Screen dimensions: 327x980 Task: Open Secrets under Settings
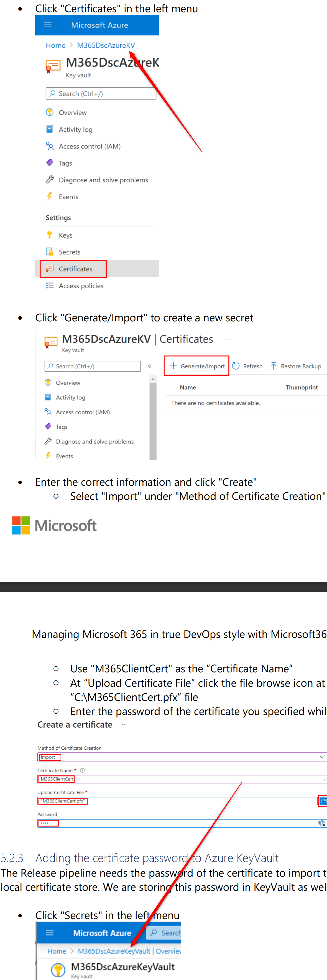point(69,252)
